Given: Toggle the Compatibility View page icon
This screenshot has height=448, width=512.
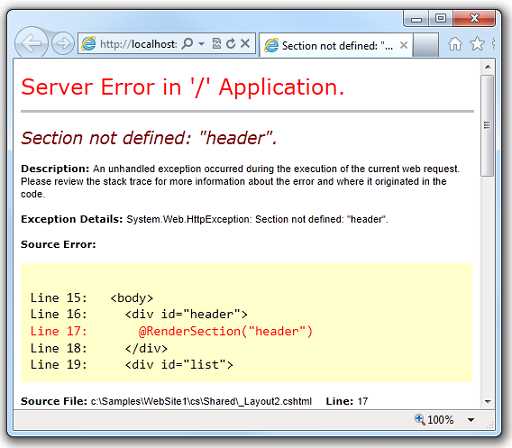Looking at the screenshot, I should click(217, 44).
